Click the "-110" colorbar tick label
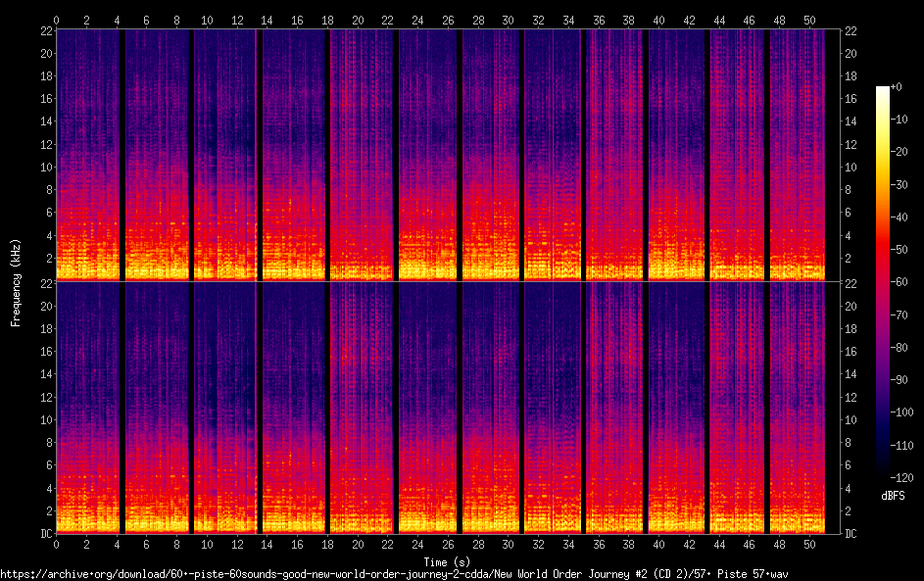This screenshot has height=581, width=924. coord(902,445)
